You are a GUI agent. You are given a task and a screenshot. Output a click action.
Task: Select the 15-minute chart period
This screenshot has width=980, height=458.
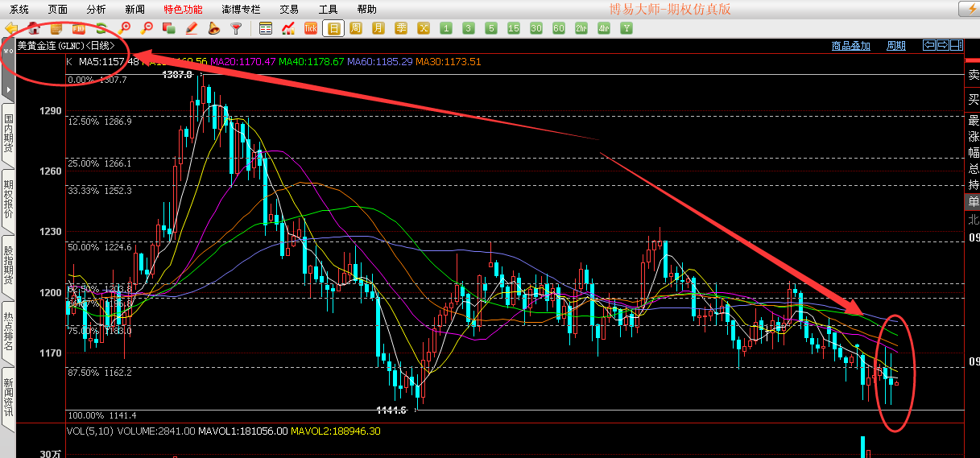[514, 29]
